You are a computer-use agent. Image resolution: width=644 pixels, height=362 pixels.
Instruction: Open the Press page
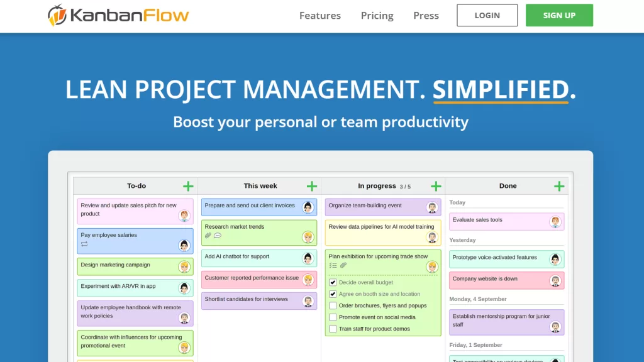pos(426,15)
